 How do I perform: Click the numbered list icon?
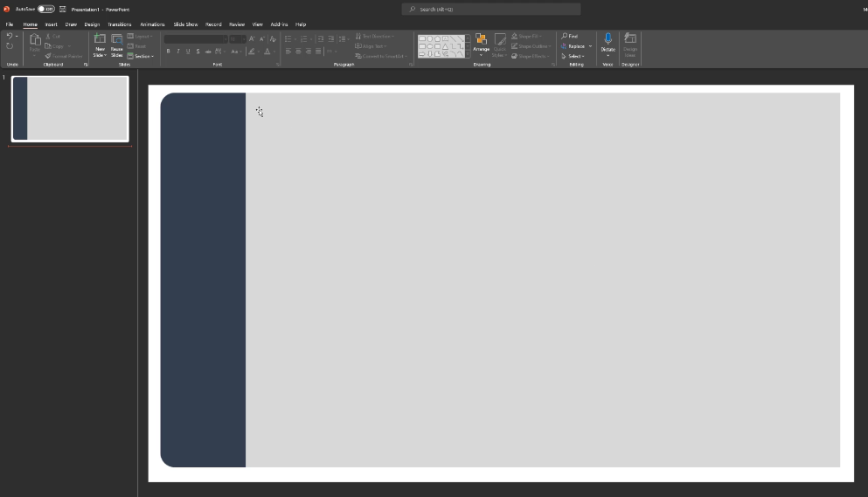(303, 38)
